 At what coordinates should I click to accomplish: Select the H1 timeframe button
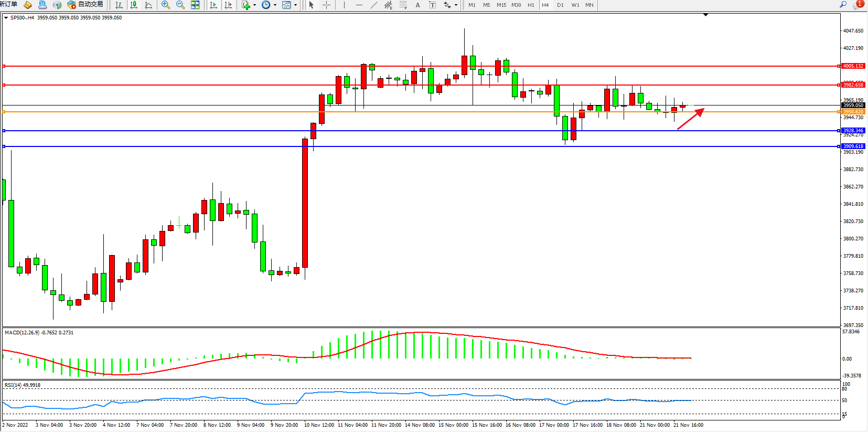point(531,5)
